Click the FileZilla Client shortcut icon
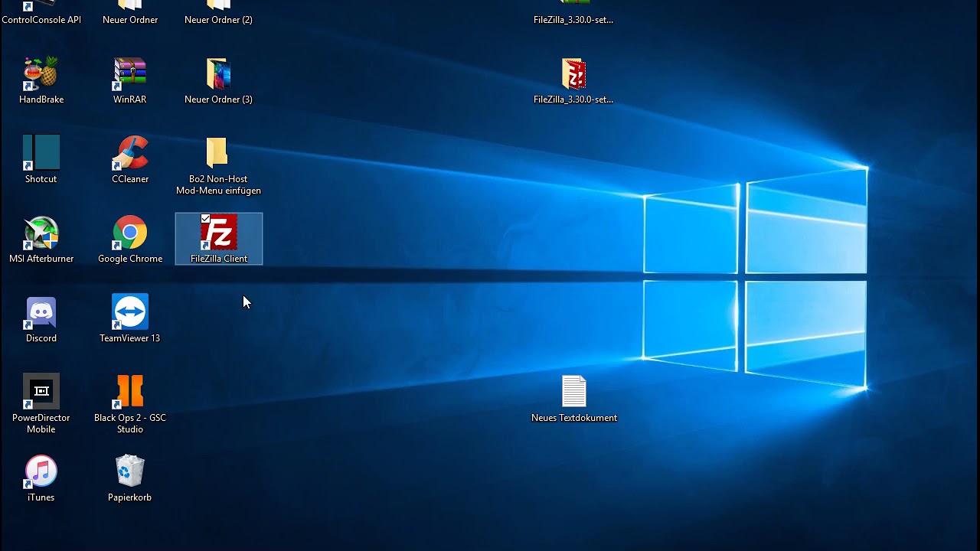Viewport: 980px width, 551px height. (219, 233)
